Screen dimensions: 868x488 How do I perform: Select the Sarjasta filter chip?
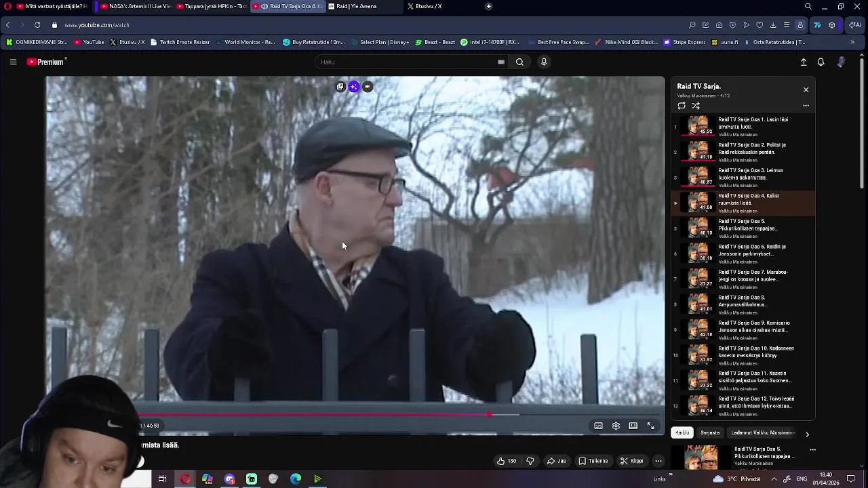710,432
